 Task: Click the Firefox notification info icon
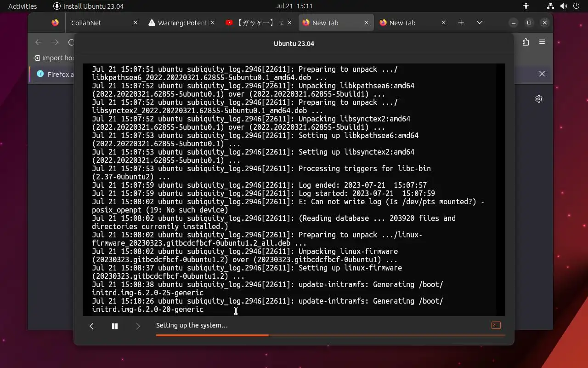(40, 74)
